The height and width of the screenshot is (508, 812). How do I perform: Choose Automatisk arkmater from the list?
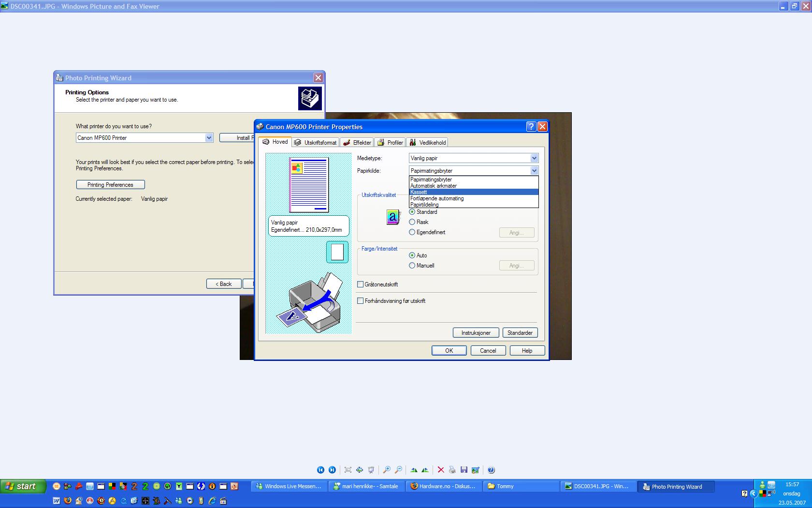click(474, 186)
